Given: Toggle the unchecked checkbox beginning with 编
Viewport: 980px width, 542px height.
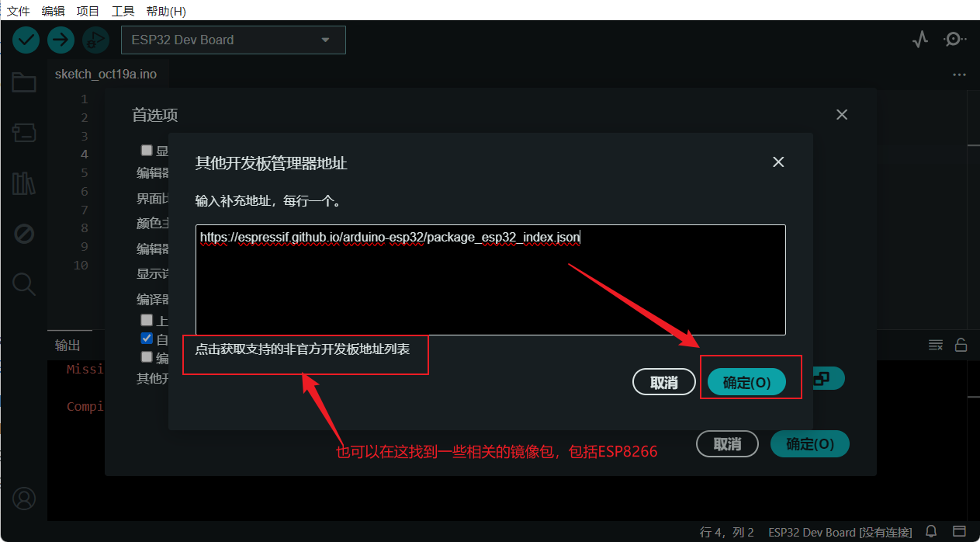Looking at the screenshot, I should (x=146, y=357).
